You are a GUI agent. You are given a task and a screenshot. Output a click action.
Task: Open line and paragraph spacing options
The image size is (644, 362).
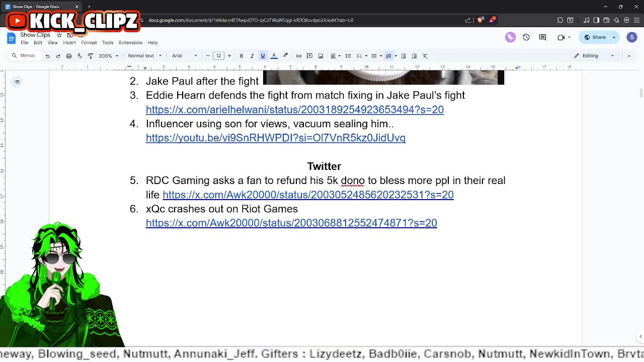[348, 56]
